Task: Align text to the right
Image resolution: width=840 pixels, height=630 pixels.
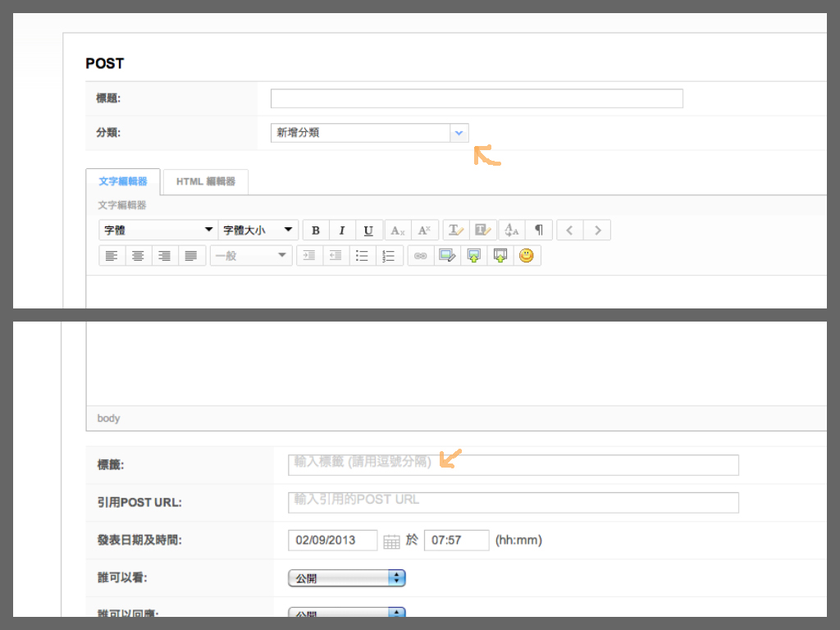Action: (x=164, y=256)
